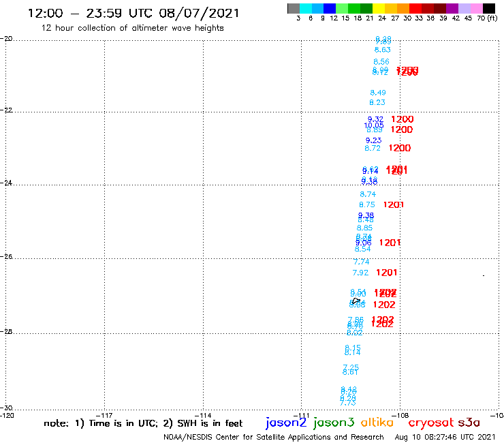Pick the yellow swatch in the color scale

tap(379, 8)
